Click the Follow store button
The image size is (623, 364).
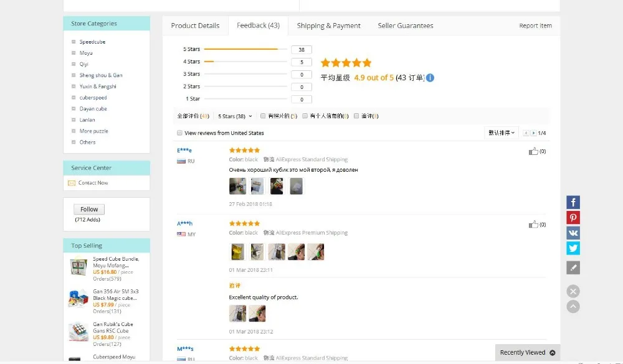pos(89,209)
